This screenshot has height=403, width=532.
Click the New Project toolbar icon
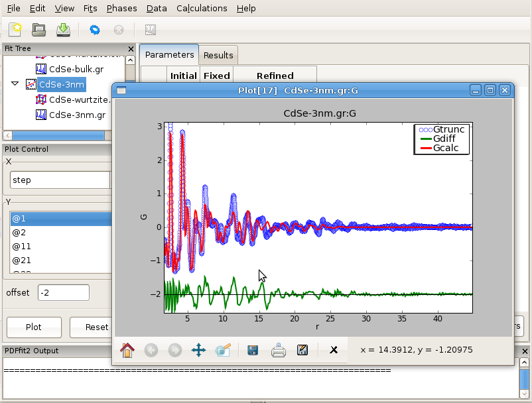tap(15, 29)
